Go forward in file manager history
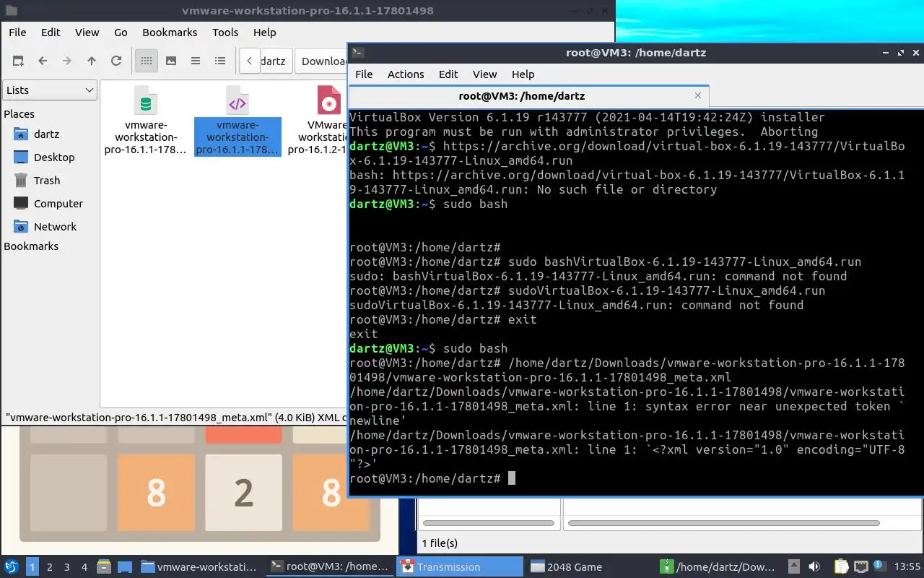The image size is (924, 578). (67, 61)
